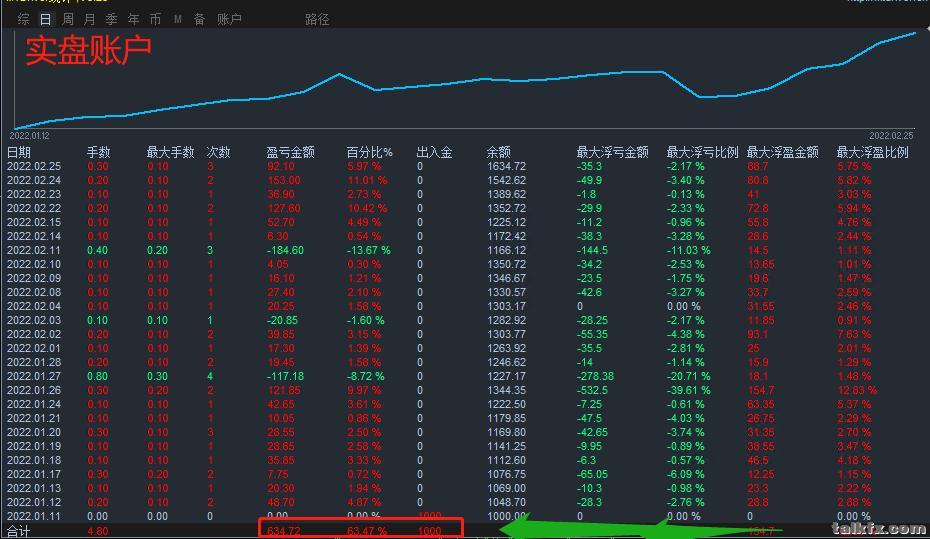Screen dimensions: 930x539
Task: Switch to the 综 summary tab
Action: coord(23,19)
